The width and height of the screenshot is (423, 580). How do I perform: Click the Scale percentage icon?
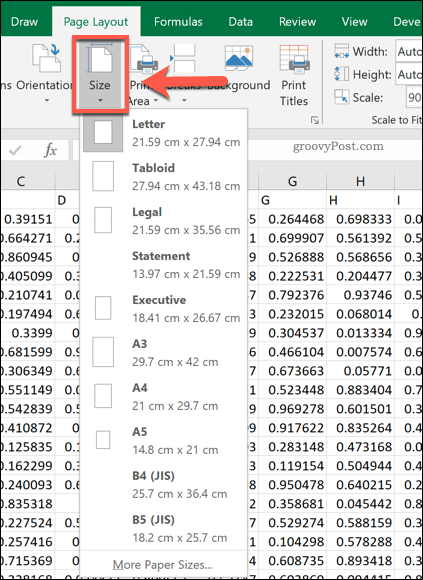pos(342,97)
